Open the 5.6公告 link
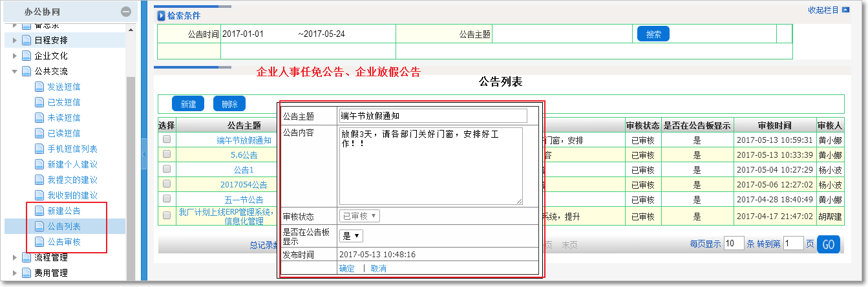 click(244, 154)
